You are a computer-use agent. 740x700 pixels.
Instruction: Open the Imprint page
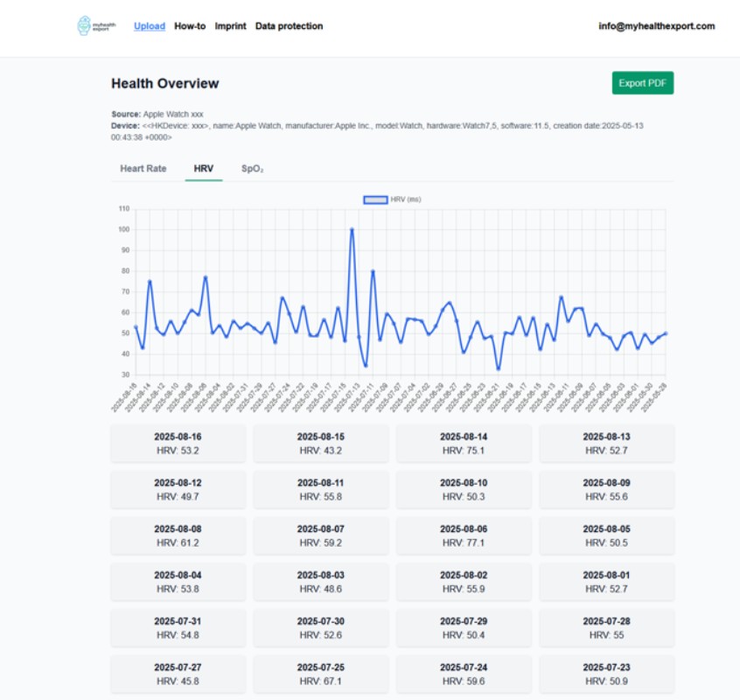(230, 26)
